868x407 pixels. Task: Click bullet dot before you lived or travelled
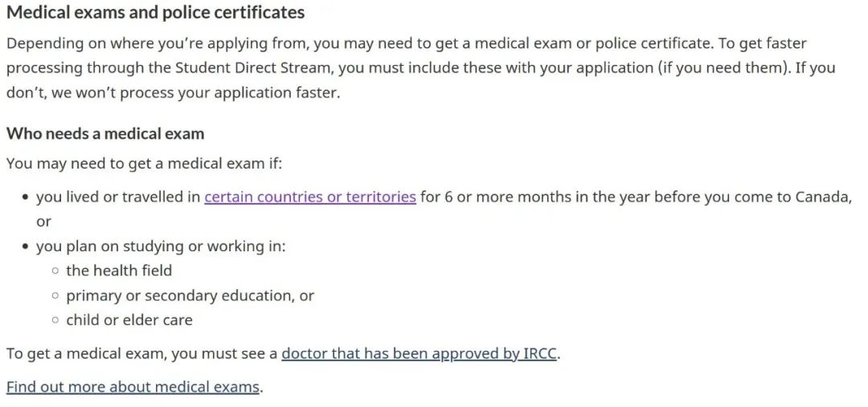pyautogui.click(x=25, y=197)
